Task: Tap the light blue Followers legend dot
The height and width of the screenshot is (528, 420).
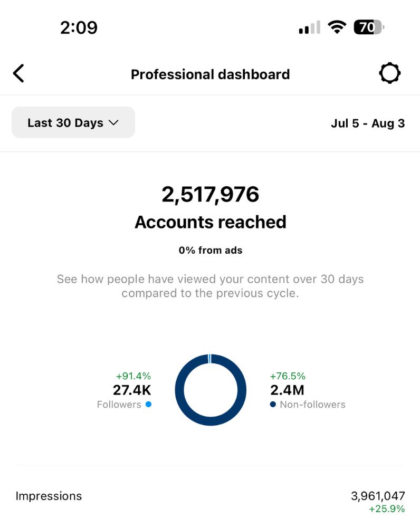Action: coord(148,405)
